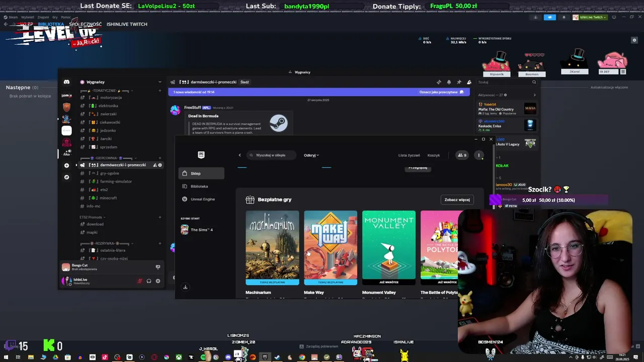
Task: Open zwierzaki Discord channel
Action: pos(120,114)
